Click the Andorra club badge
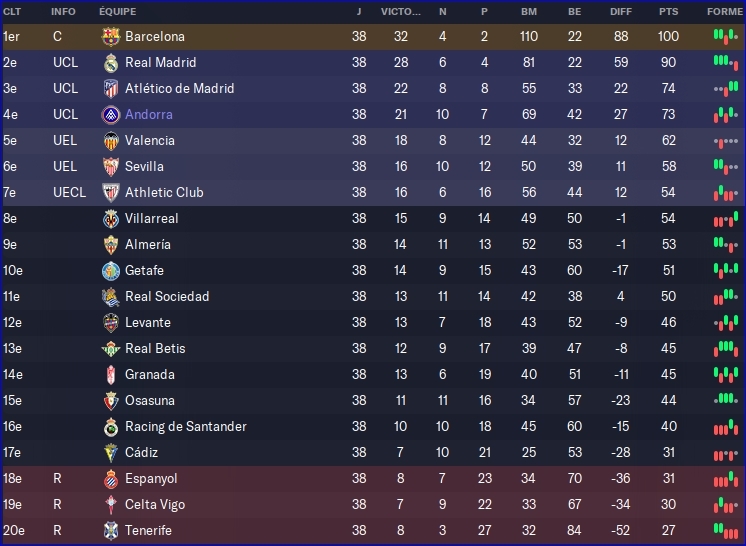The width and height of the screenshot is (746, 546). (x=111, y=114)
